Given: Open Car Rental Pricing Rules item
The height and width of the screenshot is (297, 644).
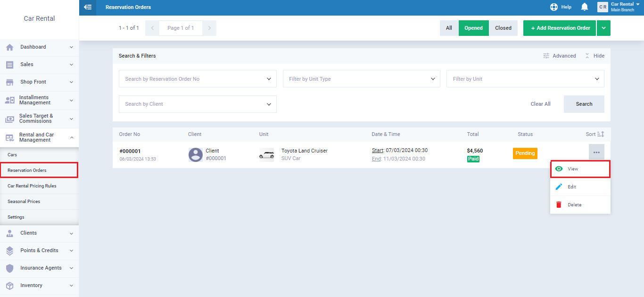Looking at the screenshot, I should 39,186.
